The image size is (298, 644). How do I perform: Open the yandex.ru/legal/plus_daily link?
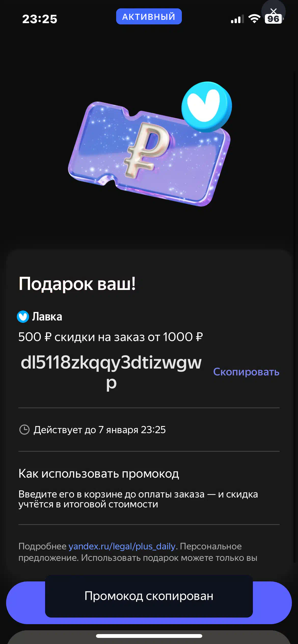tap(122, 546)
